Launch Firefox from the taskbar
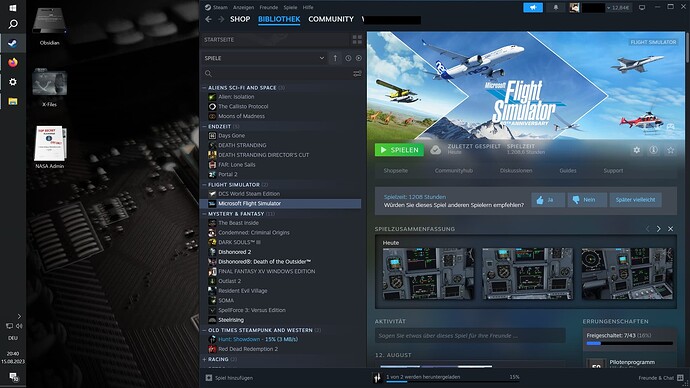690x388 pixels. click(13, 62)
